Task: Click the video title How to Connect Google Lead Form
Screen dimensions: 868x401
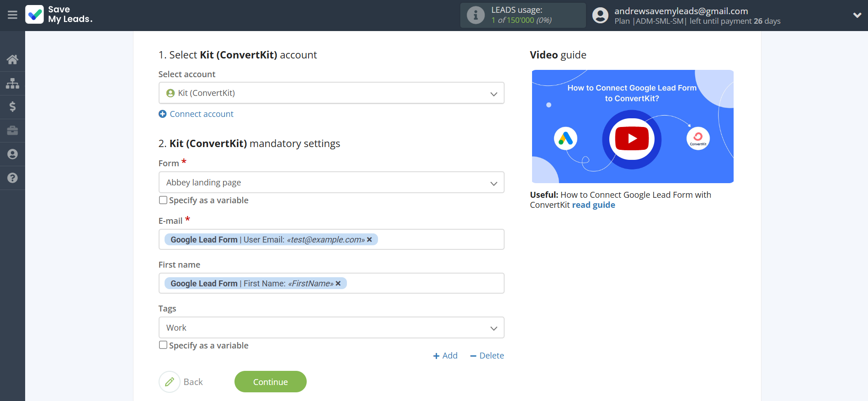Action: (632, 93)
